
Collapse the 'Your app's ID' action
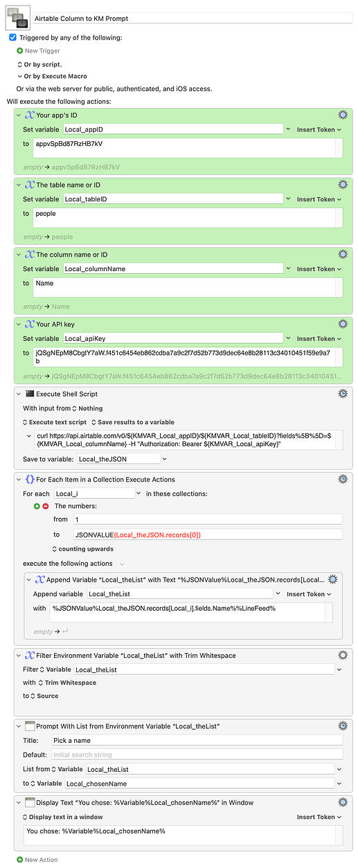19,115
